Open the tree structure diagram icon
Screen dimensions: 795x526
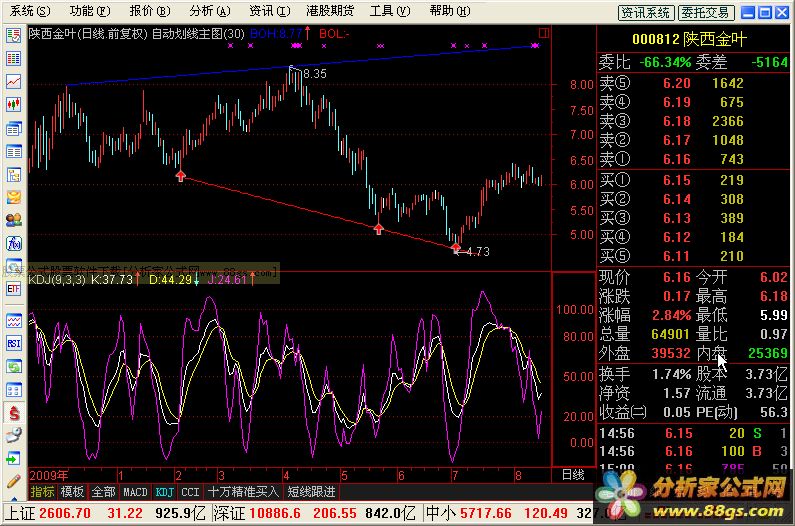[x=14, y=175]
